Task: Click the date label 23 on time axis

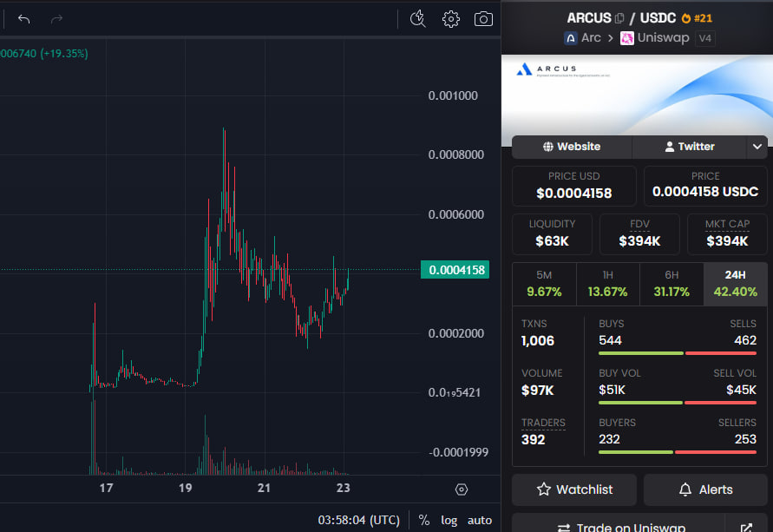Action: (x=343, y=488)
